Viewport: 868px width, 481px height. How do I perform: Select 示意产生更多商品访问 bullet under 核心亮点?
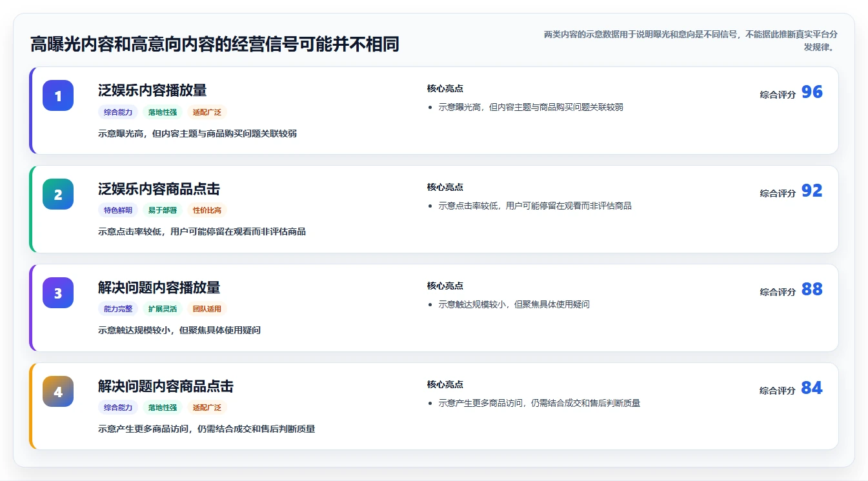(x=540, y=403)
